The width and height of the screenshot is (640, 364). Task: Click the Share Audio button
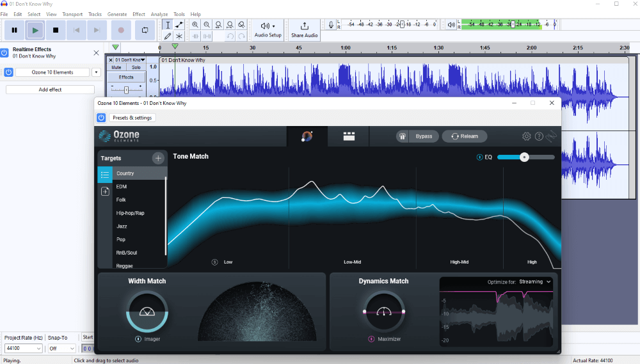pyautogui.click(x=304, y=30)
